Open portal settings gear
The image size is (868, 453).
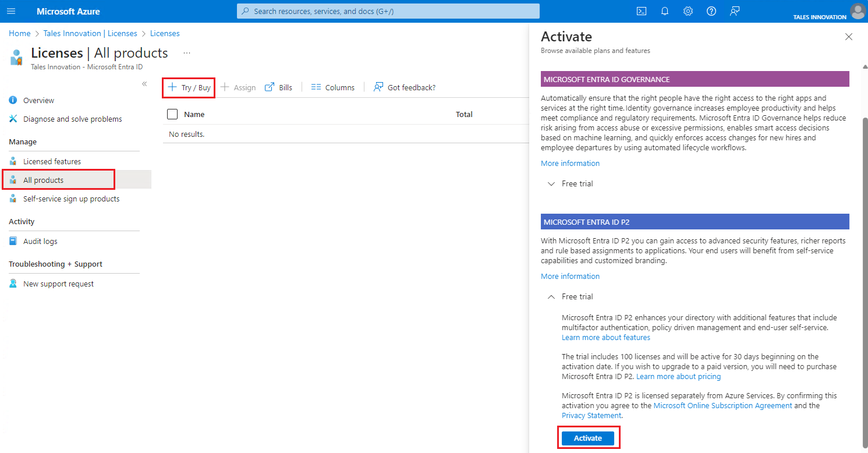pyautogui.click(x=688, y=11)
